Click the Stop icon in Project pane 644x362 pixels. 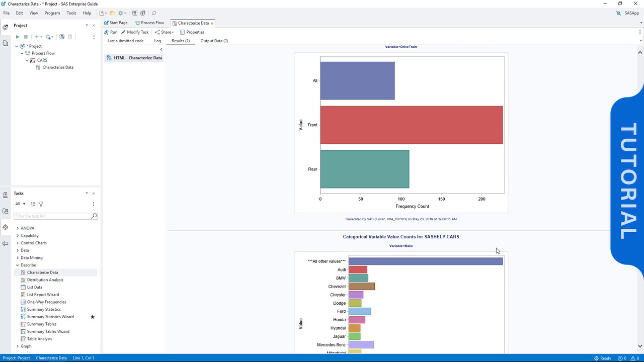pos(26,37)
